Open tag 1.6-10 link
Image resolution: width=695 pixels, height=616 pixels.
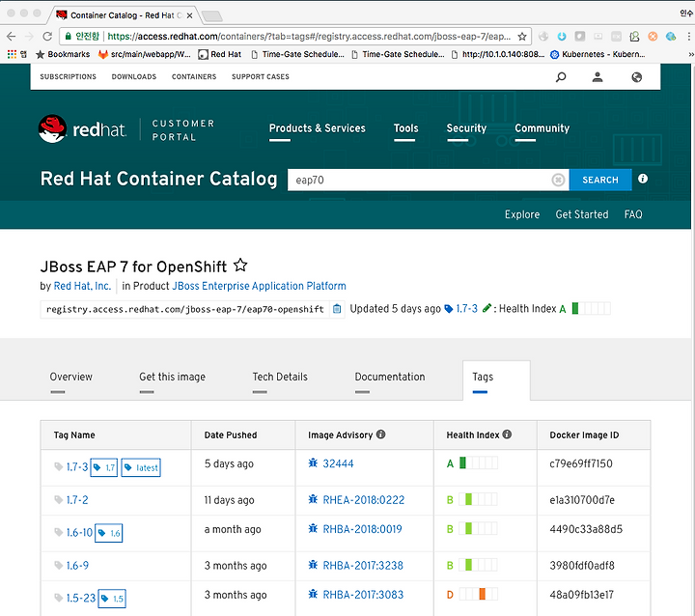tap(79, 532)
